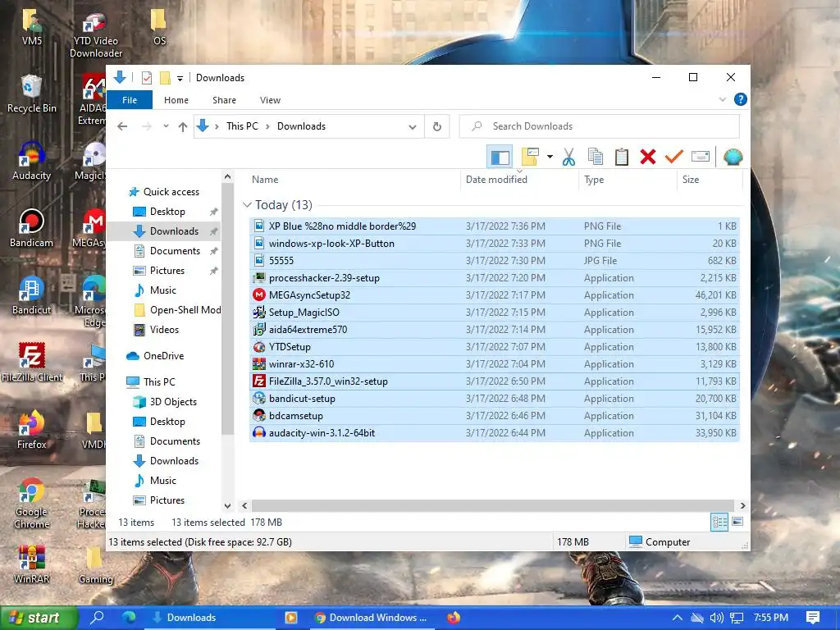Open the recent locations dropdown

pos(166,126)
